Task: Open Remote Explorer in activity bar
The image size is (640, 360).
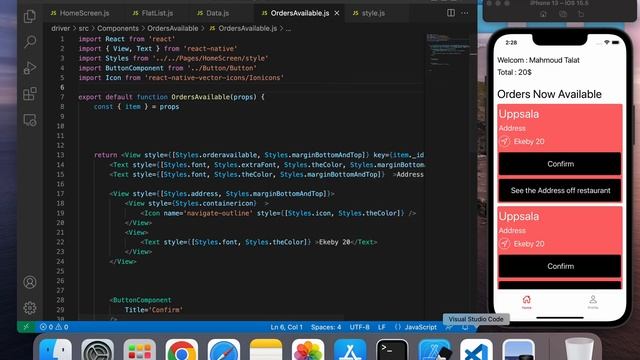Action: pos(30,120)
